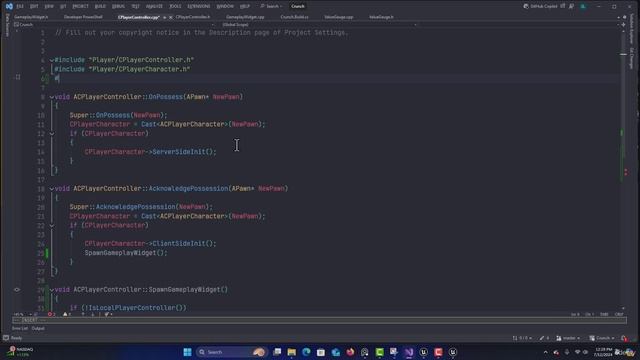Click the warning count triangle icon
This screenshot has width=640, height=360.
(x=65, y=314)
